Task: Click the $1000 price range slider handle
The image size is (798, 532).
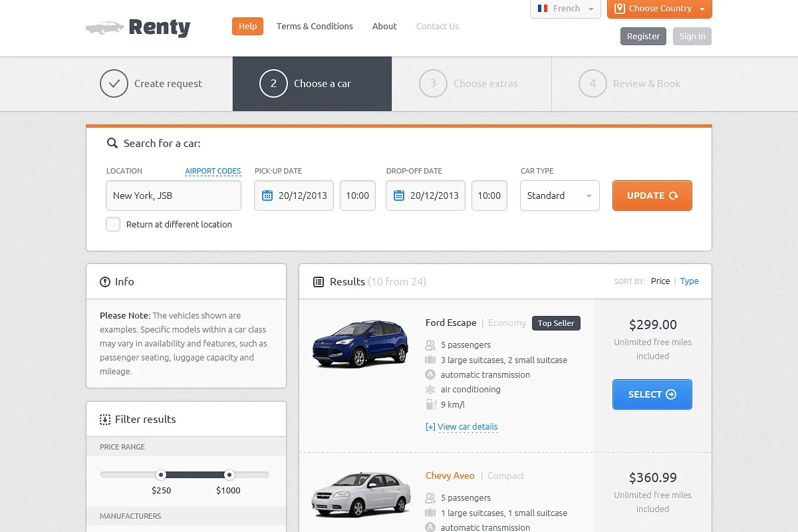Action: click(x=229, y=475)
